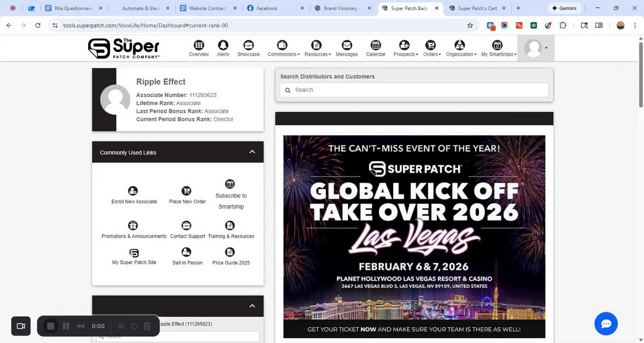
Task: Open the blue chat support bubble
Action: pos(606,324)
